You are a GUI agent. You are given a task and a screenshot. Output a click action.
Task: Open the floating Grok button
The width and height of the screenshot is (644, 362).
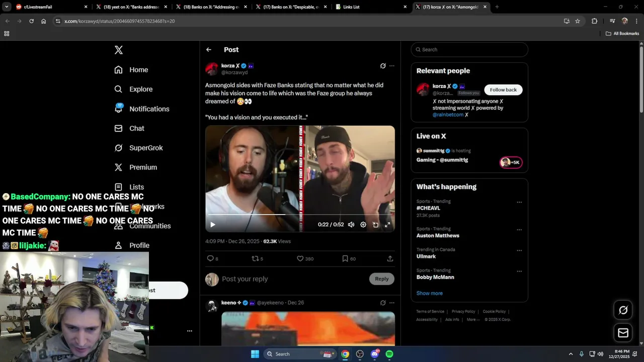[x=623, y=310]
